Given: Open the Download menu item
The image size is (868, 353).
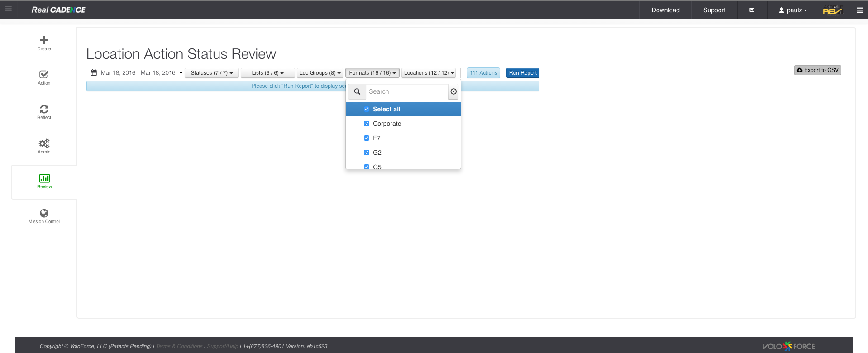Looking at the screenshot, I should tap(665, 10).
